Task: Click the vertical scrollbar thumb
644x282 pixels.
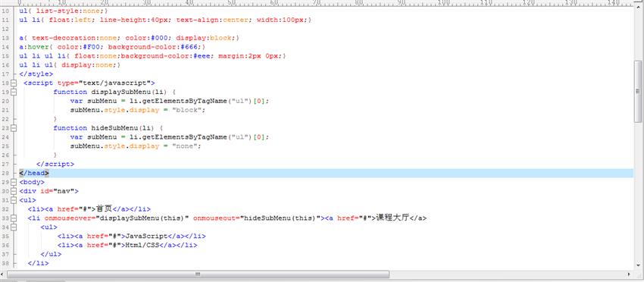Action: (x=637, y=91)
